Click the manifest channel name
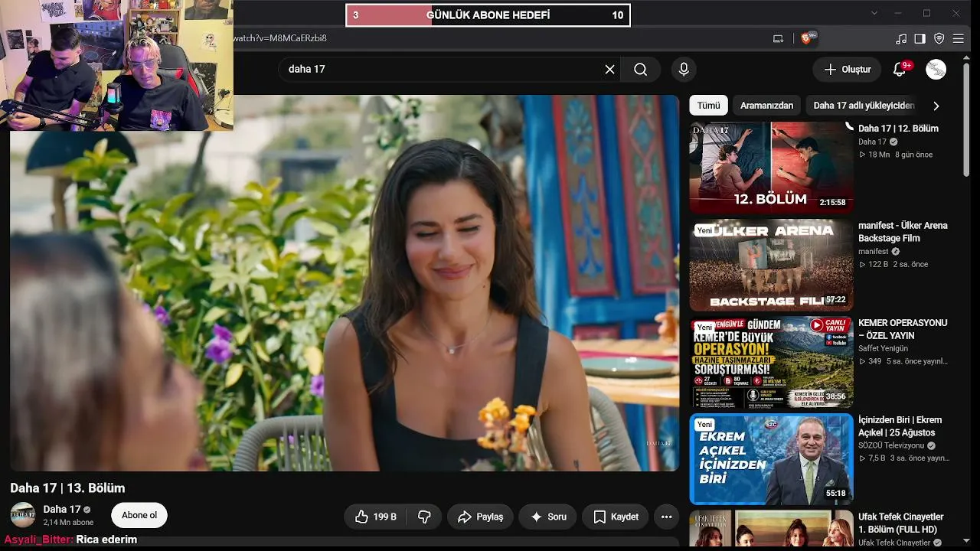This screenshot has width=980, height=551. click(874, 251)
